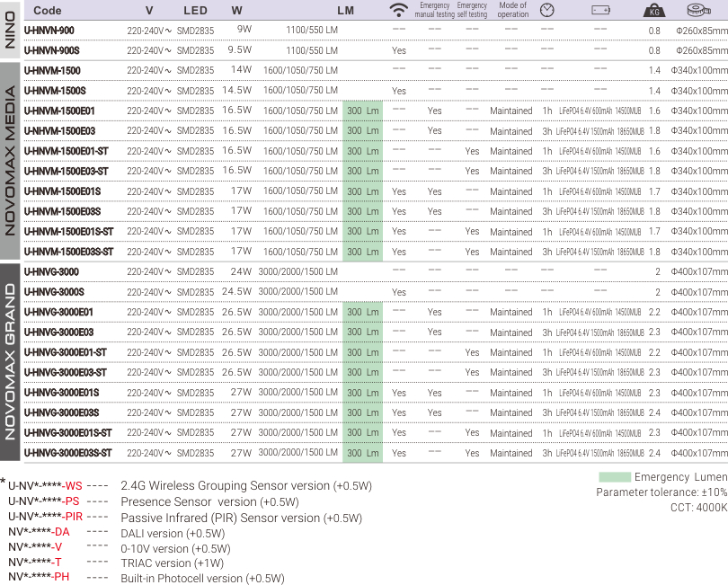
Task: Click the red -PS suffix code
Action: [71, 501]
